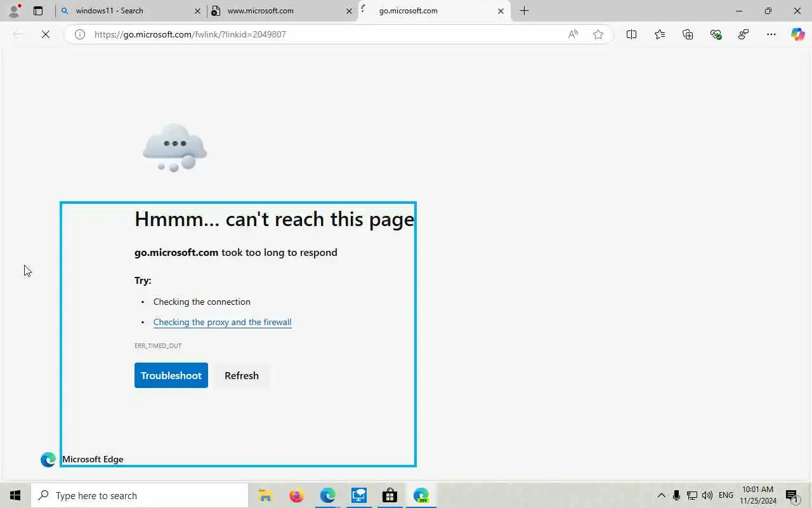This screenshot has height=508, width=812.
Task: Close the www.microsoft.com tab
Action: coord(350,11)
